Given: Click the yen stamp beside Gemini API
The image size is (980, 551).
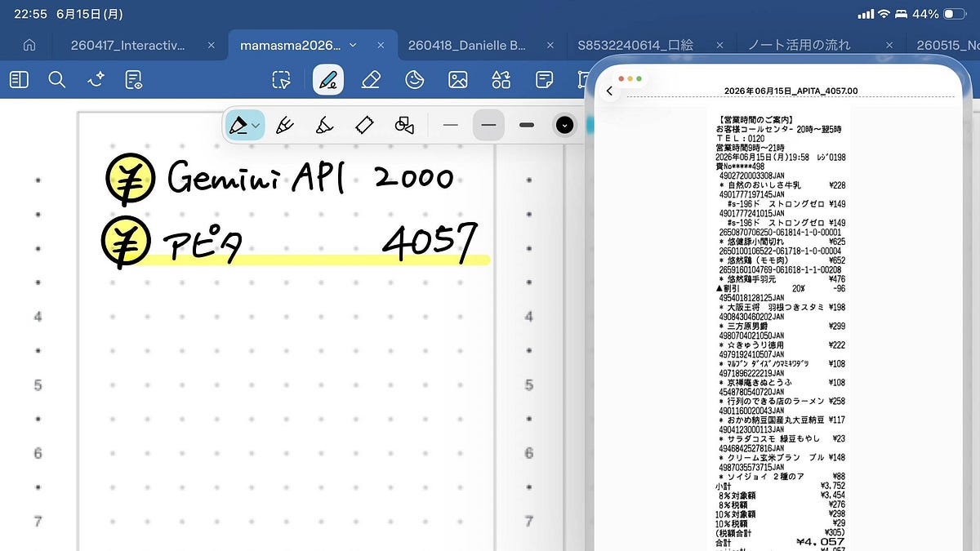Looking at the screenshot, I should 130,177.
